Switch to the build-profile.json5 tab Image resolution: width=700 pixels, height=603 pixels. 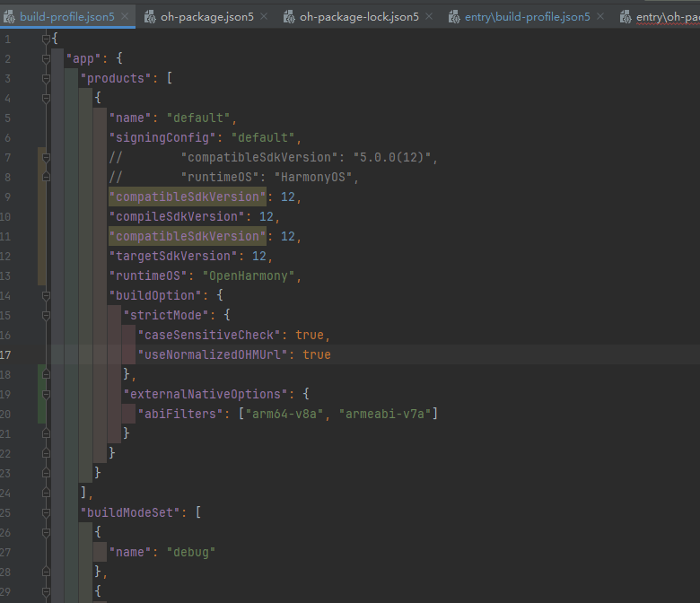pos(67,17)
